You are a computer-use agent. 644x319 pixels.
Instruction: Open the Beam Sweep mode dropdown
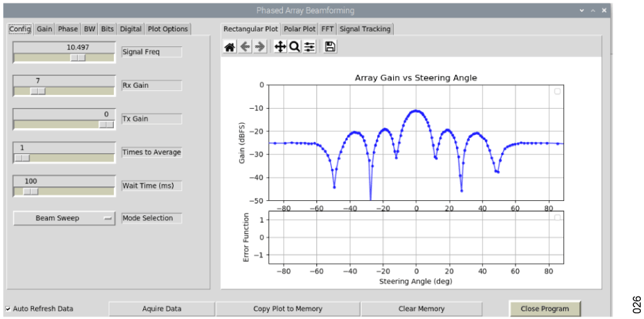(x=64, y=219)
